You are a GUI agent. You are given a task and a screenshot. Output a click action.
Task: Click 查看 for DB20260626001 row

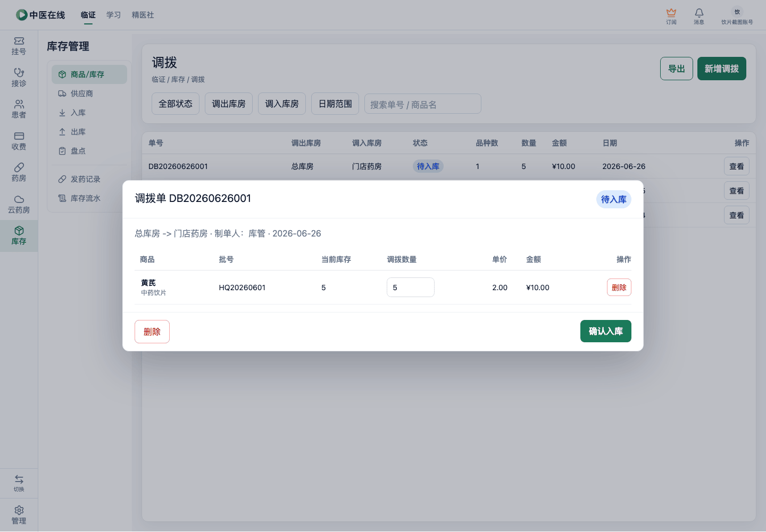pyautogui.click(x=737, y=166)
